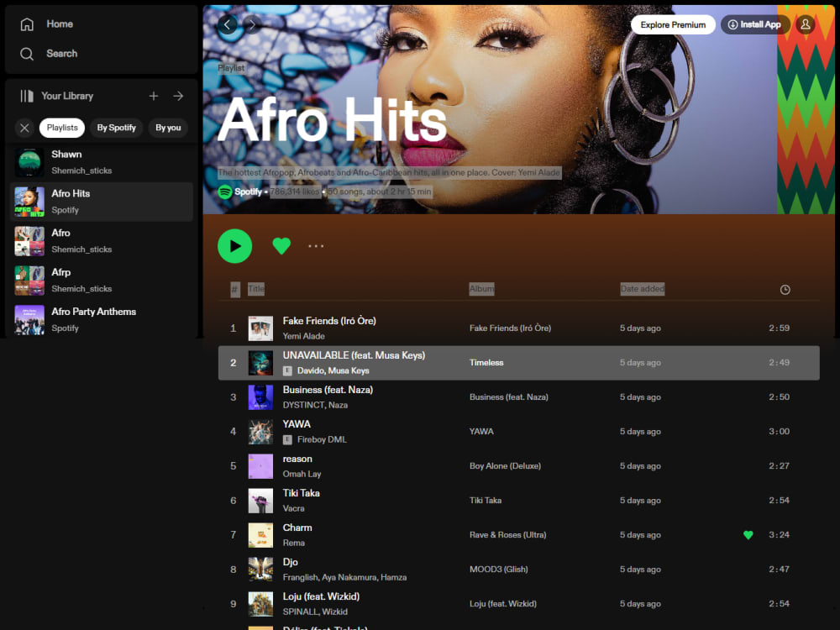840x630 pixels.
Task: Unlike Charm with the green heart
Action: [748, 534]
